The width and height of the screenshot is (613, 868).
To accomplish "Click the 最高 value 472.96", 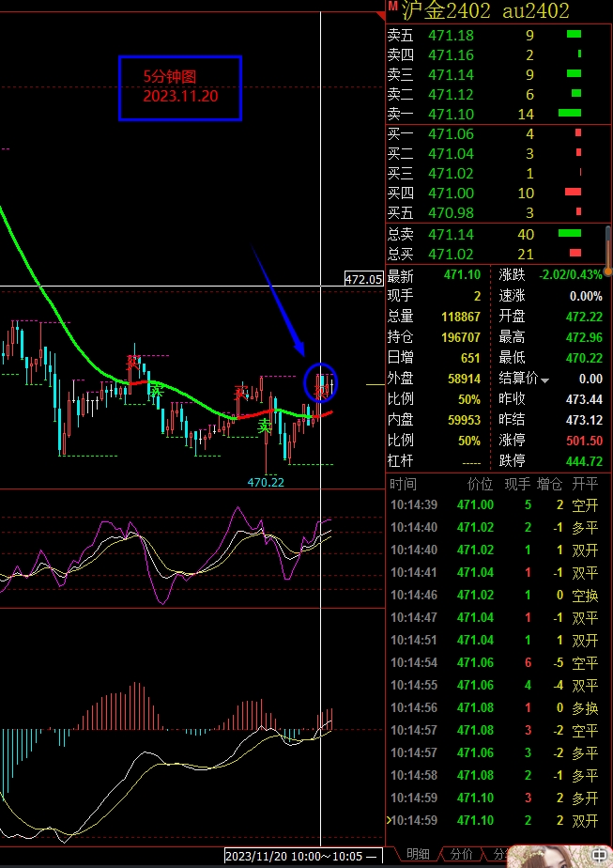I will pos(584,337).
